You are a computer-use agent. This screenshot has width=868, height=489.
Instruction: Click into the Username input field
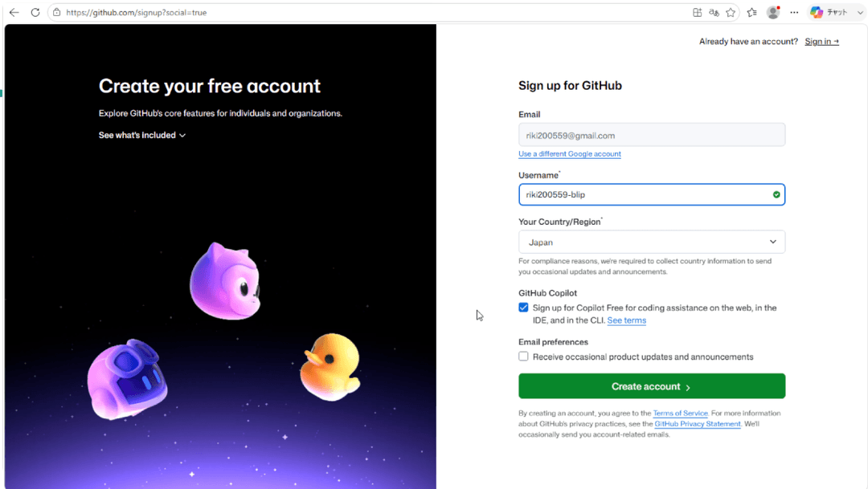click(652, 194)
